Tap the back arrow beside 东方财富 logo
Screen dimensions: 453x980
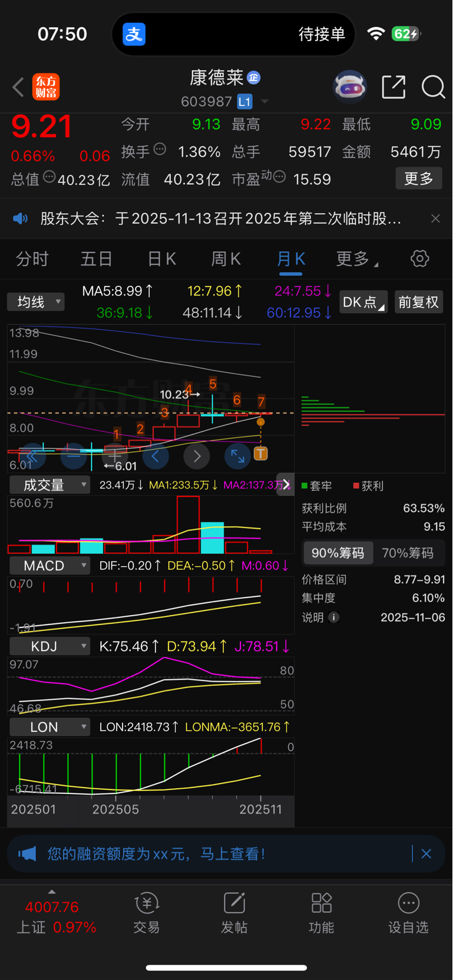(18, 88)
